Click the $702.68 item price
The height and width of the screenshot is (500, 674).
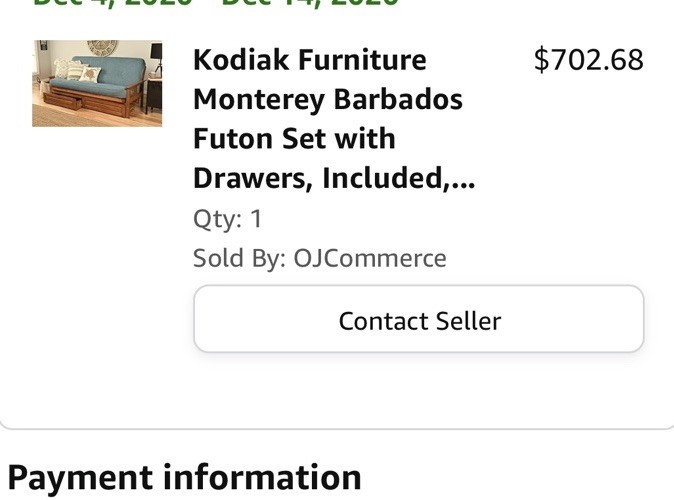588,60
